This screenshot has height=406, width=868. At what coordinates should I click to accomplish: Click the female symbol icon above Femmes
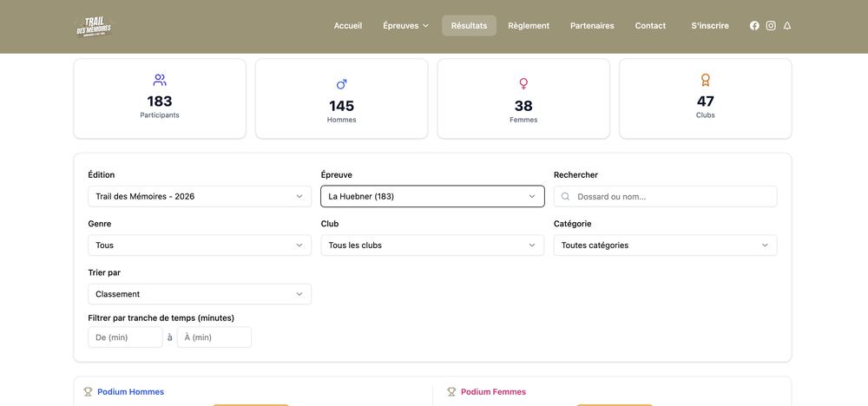523,83
